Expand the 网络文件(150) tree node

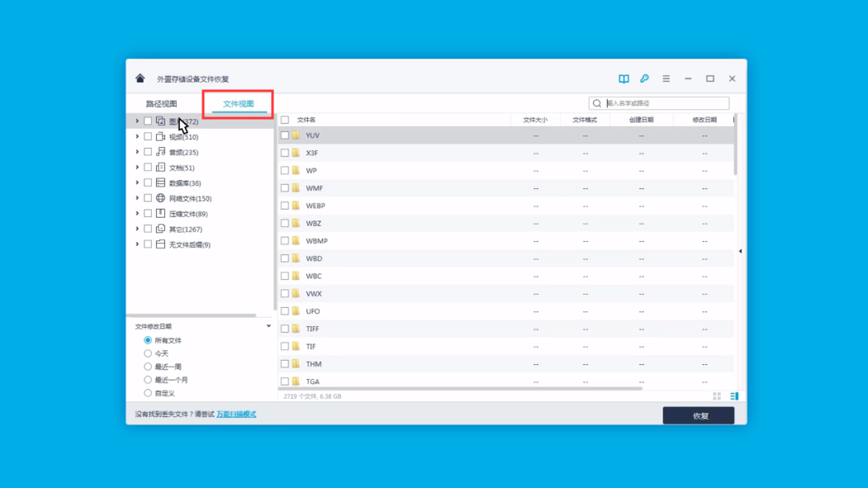tap(137, 198)
